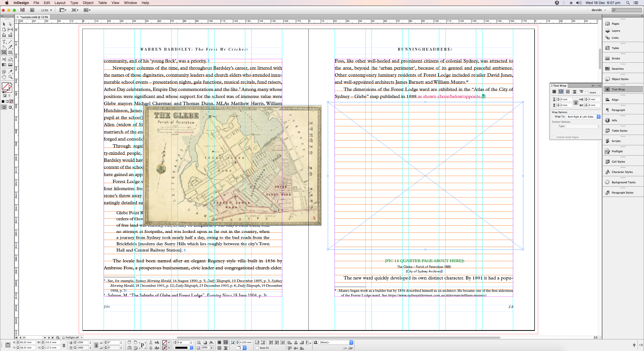This screenshot has width=644, height=351.
Task: Click the W width input field
Action: [52, 342]
